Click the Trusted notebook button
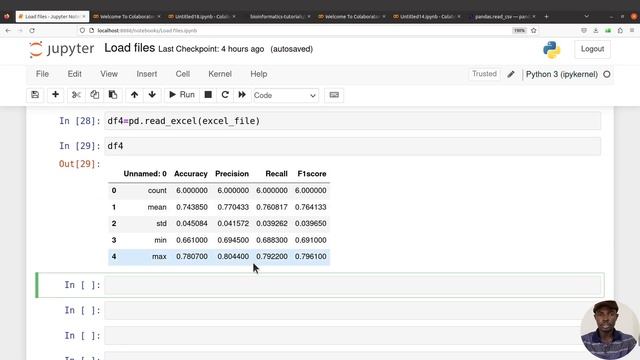The image size is (640, 360). click(x=484, y=74)
